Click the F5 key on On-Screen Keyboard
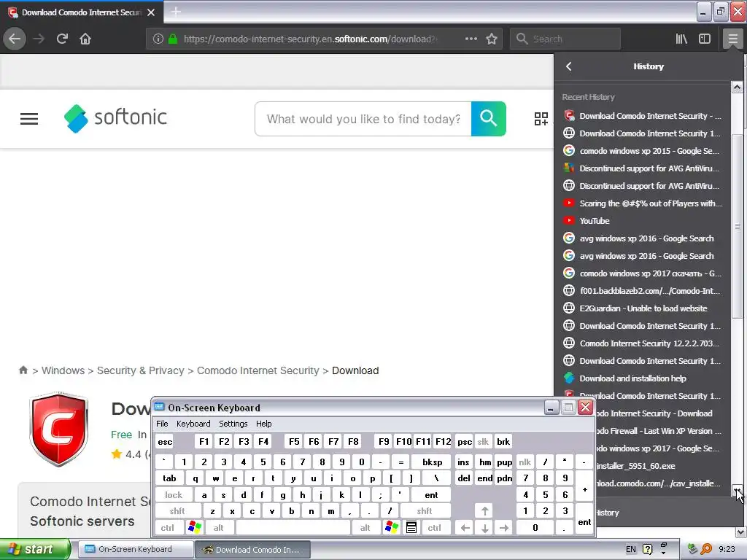 tap(295, 442)
